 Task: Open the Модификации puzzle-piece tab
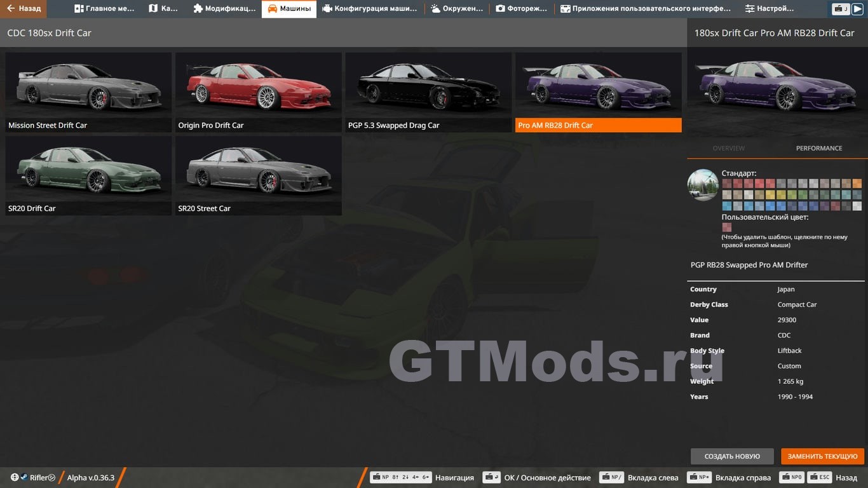coord(224,9)
